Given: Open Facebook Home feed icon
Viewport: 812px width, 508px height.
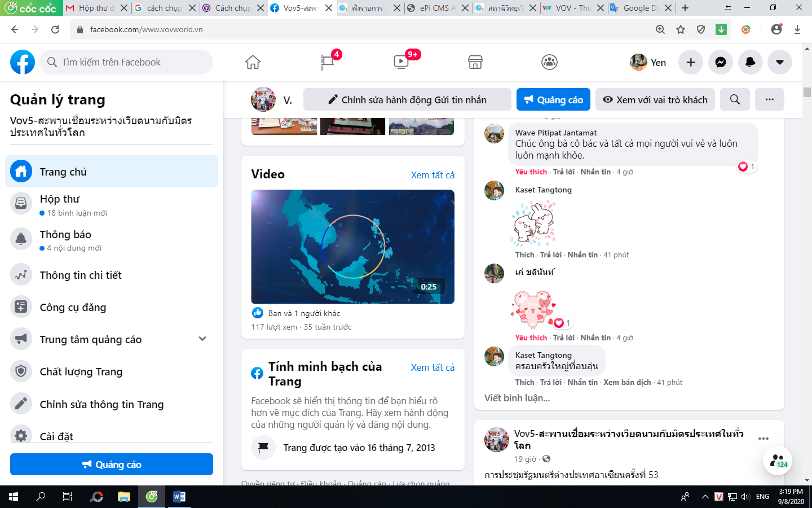Looking at the screenshot, I should pos(253,62).
